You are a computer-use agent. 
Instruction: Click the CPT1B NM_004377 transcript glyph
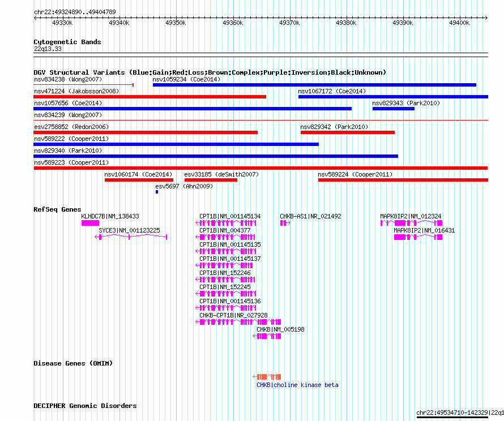coord(225,237)
